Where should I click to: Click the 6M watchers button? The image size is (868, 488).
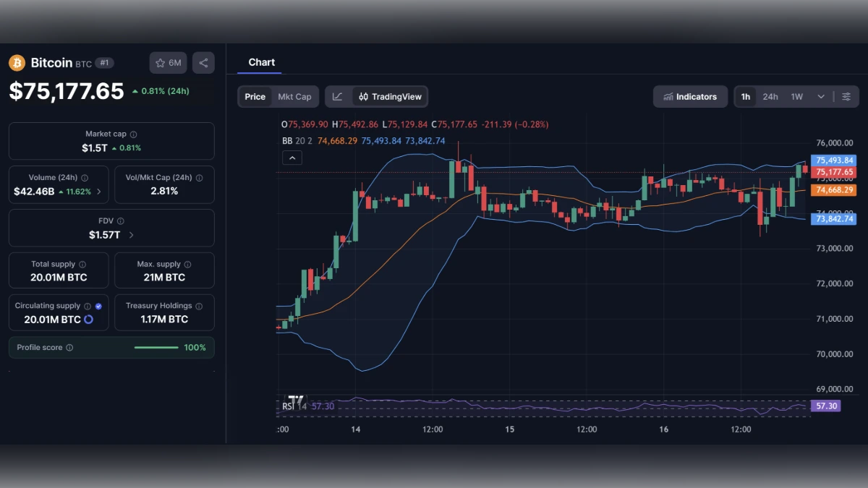tap(168, 63)
